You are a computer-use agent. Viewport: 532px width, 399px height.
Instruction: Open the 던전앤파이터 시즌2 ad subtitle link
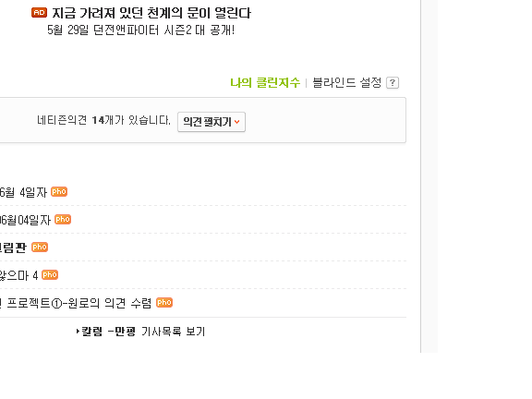140,30
